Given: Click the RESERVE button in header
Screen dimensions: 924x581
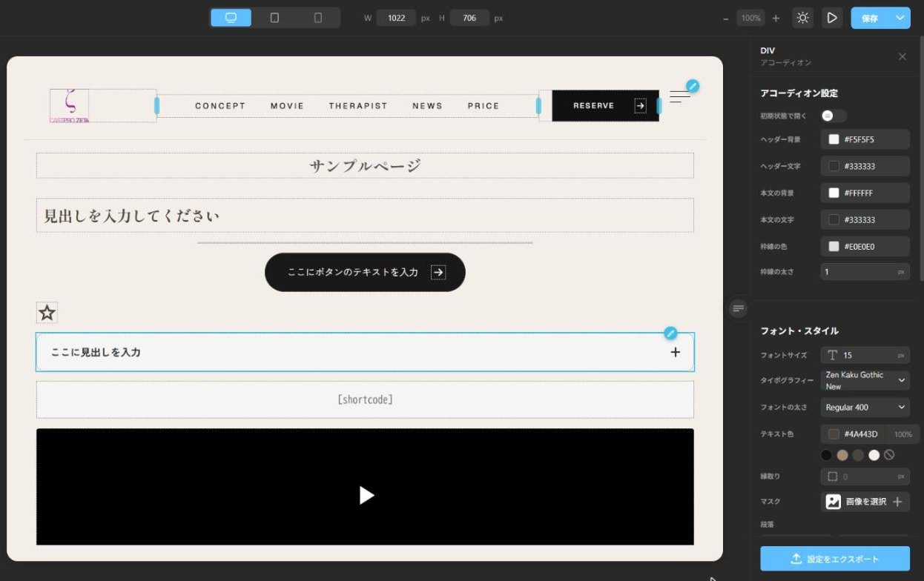Looking at the screenshot, I should [605, 106].
